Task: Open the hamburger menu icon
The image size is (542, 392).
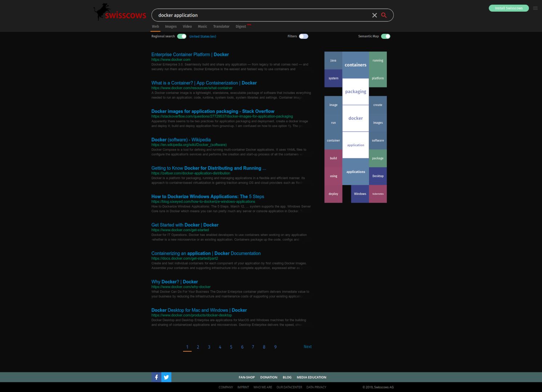Action: tap(535, 8)
